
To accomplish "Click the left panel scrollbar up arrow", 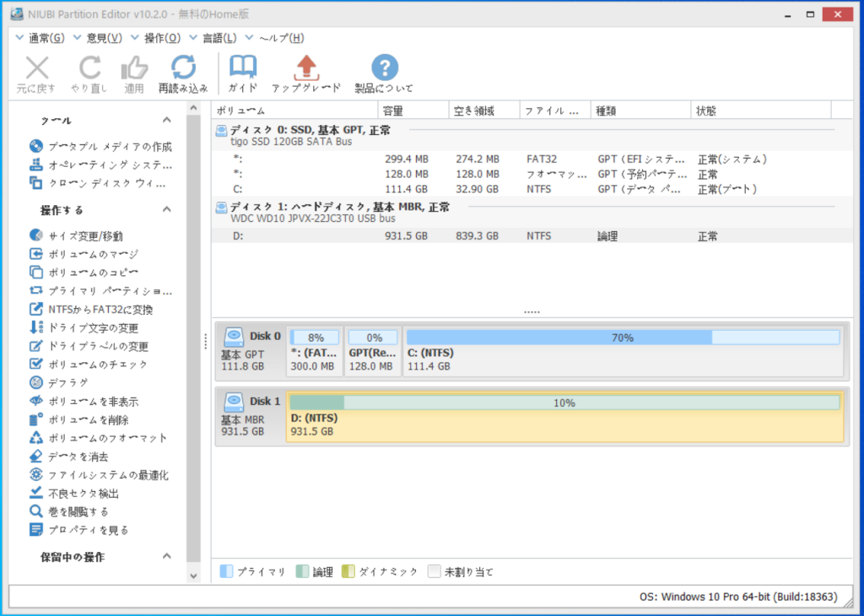I will coord(193,108).
